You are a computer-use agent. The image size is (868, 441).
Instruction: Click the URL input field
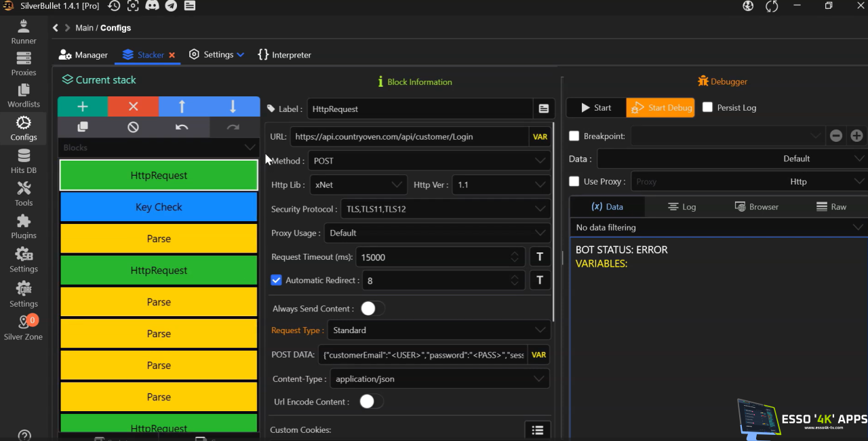point(409,136)
